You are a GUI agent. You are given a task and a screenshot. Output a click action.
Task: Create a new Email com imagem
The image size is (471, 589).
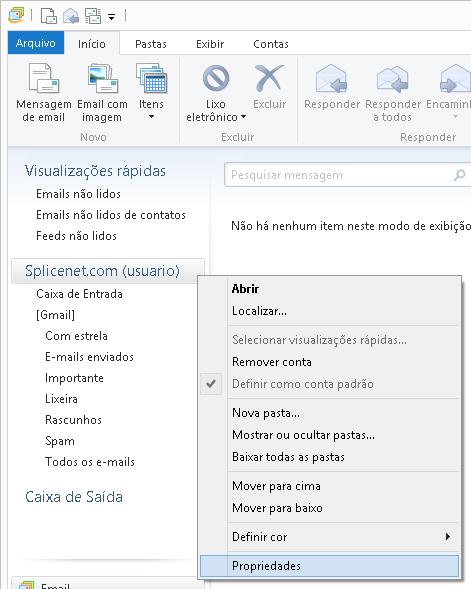[x=103, y=78]
